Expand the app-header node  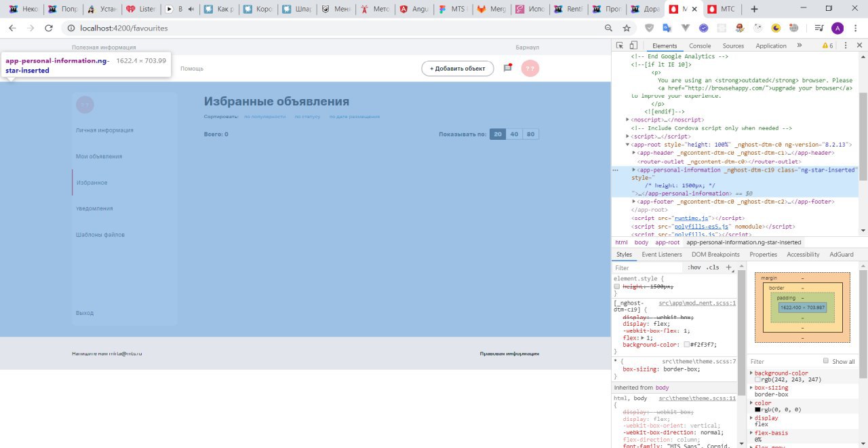point(634,153)
